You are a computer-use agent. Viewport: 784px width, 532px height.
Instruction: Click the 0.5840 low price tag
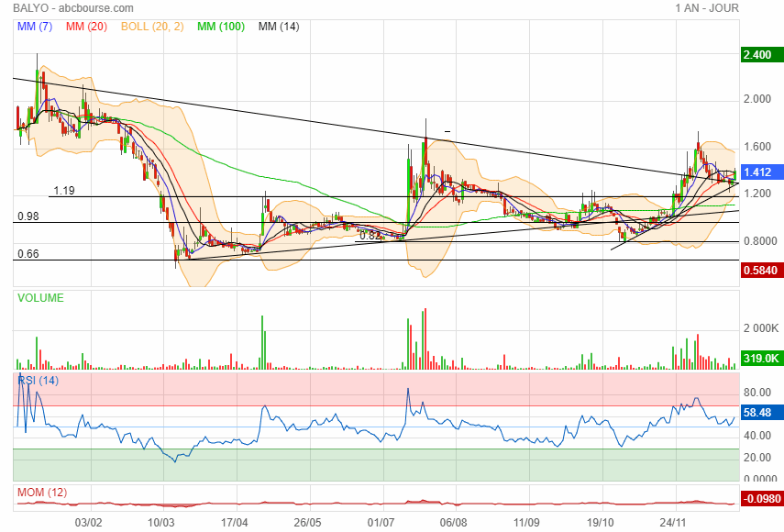click(760, 271)
